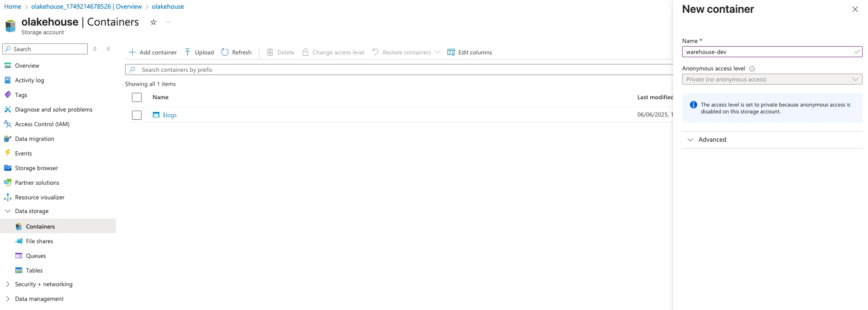
Task: Collapse the sidebar with double-chevron icon
Action: click(x=109, y=49)
